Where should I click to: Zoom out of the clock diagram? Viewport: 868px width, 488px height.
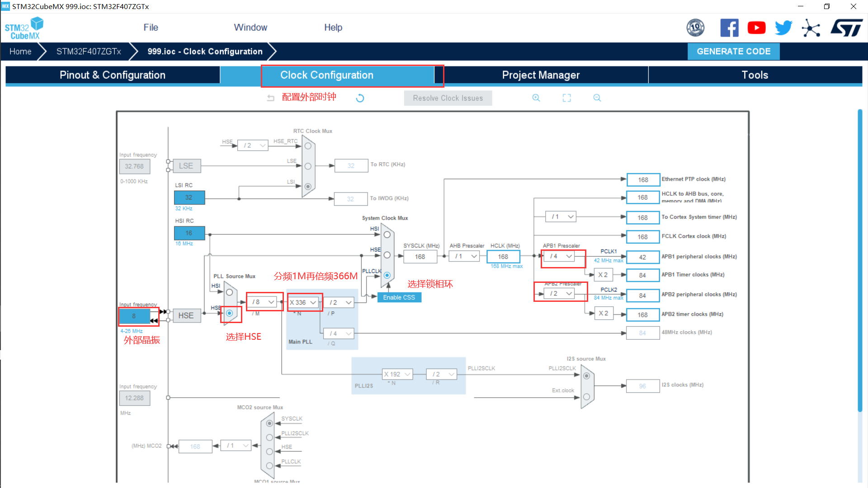click(x=597, y=98)
